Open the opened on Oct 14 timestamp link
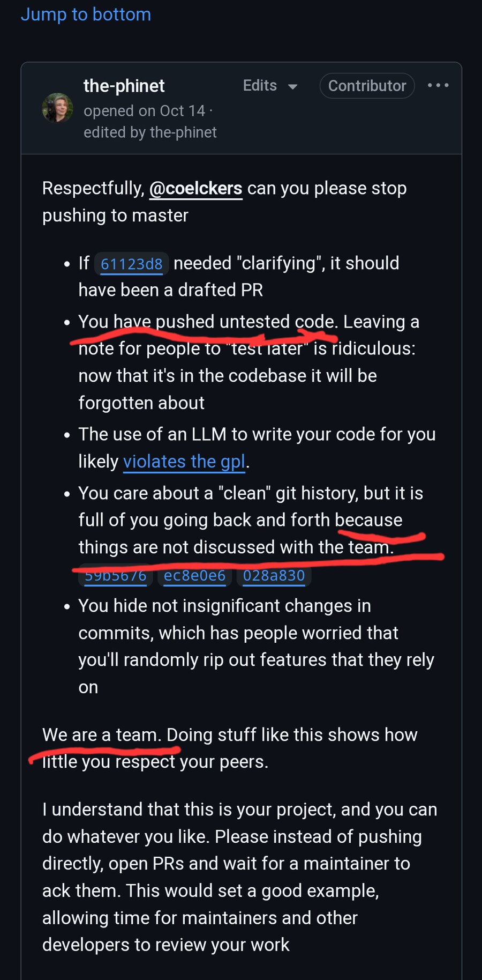482x980 pixels. [x=144, y=110]
